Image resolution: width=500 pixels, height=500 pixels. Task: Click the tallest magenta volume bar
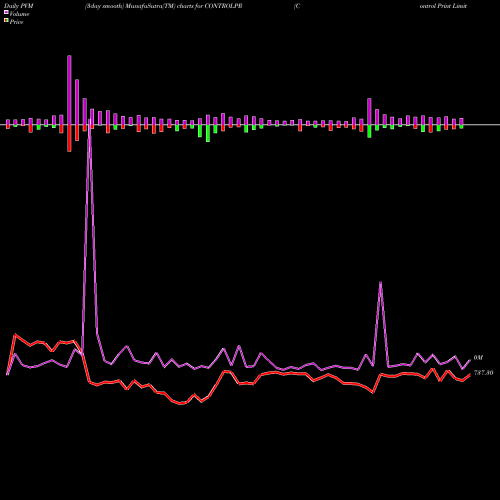tap(69, 90)
